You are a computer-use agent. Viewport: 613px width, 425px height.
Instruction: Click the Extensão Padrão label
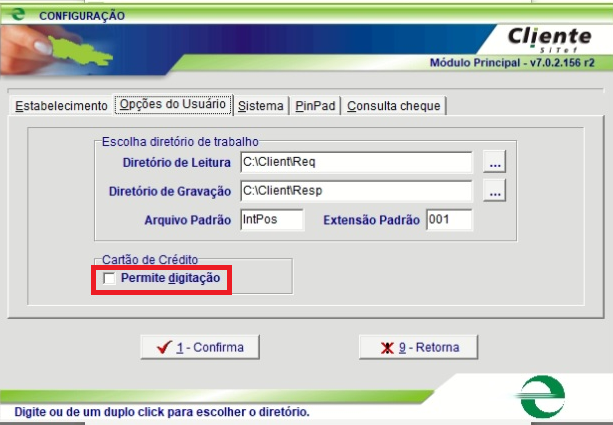point(371,220)
